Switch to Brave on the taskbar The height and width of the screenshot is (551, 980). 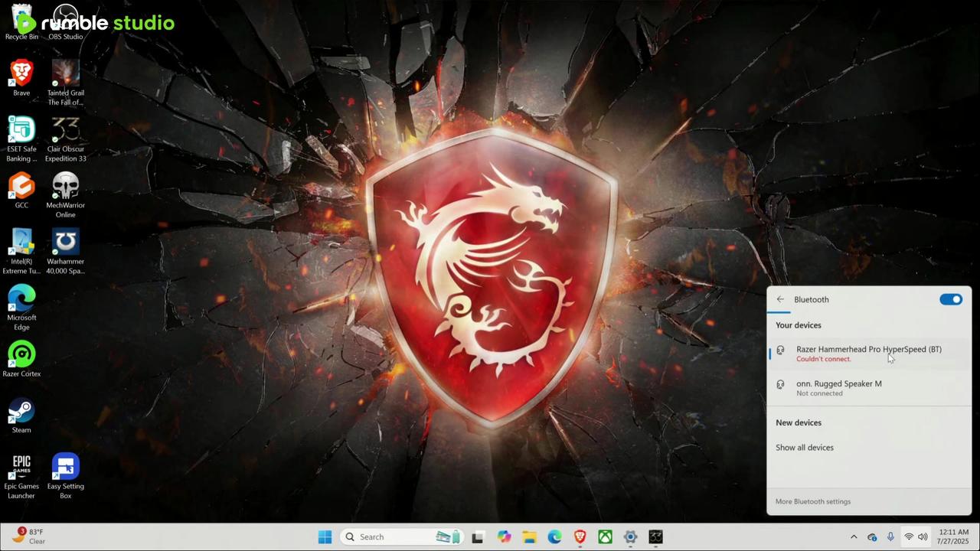(x=580, y=536)
